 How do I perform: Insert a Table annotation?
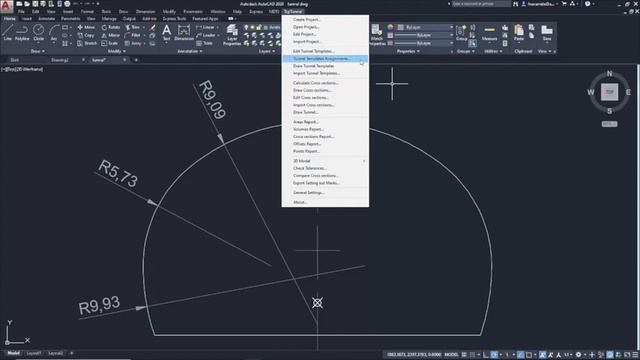tap(204, 43)
